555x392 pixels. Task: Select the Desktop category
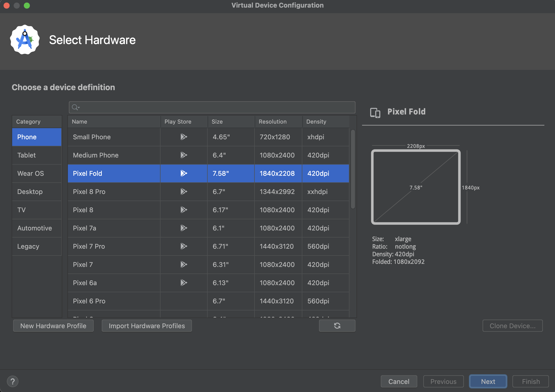(x=30, y=191)
